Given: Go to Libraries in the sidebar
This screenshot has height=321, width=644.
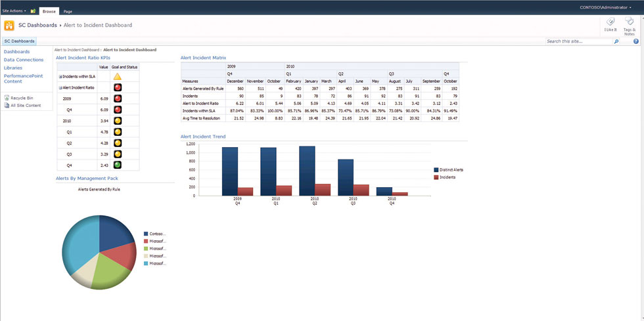Looking at the screenshot, I should [x=13, y=68].
